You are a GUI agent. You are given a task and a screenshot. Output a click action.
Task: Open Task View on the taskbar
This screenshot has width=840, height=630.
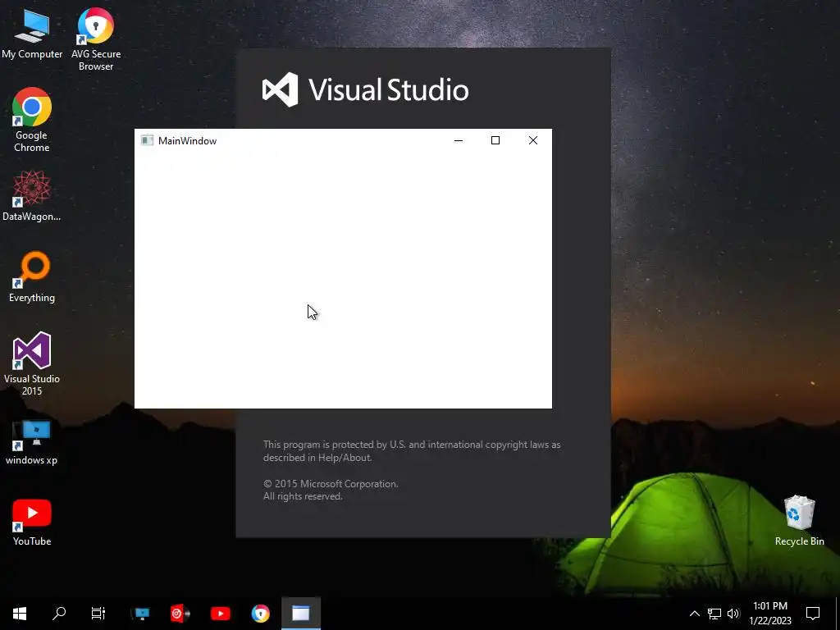click(x=98, y=614)
